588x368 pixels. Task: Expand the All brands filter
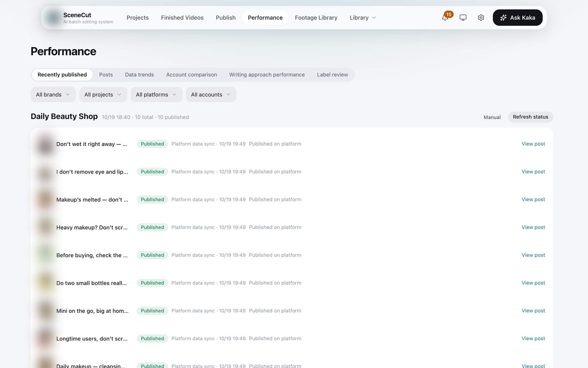(53, 95)
